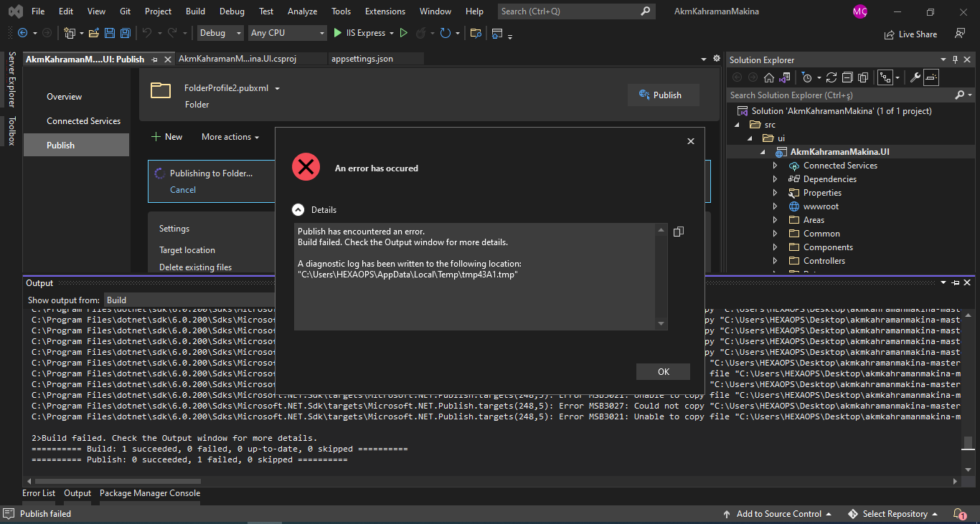Viewport: 980px width, 524px height.
Task: Open the Error List tab
Action: click(x=39, y=493)
